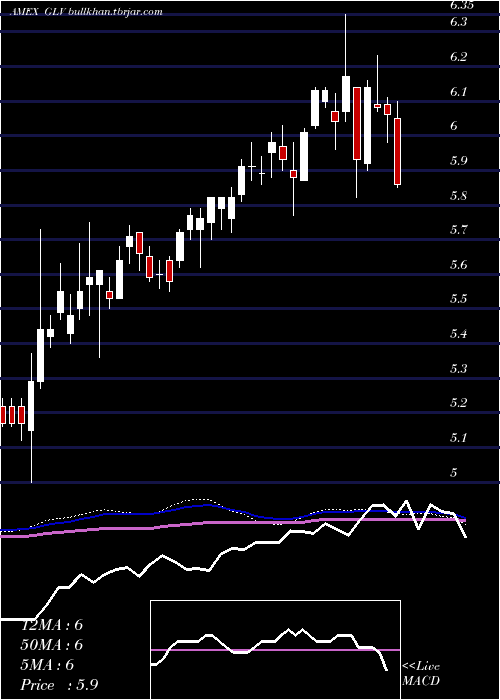Click the 6.3 price axis label
This screenshot has height=700, width=500.
click(x=458, y=21)
